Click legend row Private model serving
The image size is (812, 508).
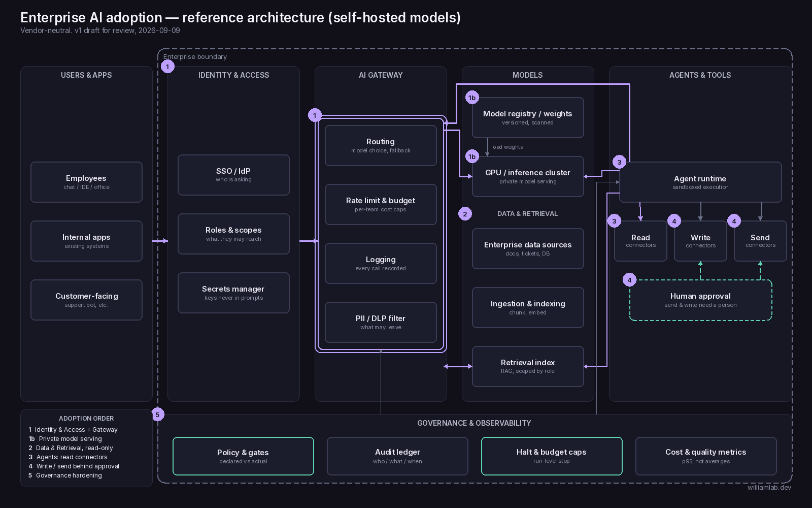click(x=65, y=439)
